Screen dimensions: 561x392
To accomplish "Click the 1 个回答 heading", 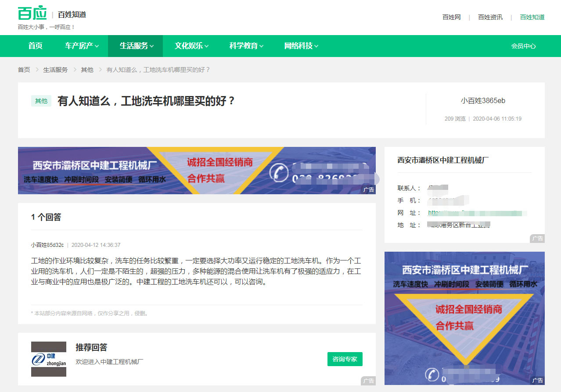I will pyautogui.click(x=46, y=217).
